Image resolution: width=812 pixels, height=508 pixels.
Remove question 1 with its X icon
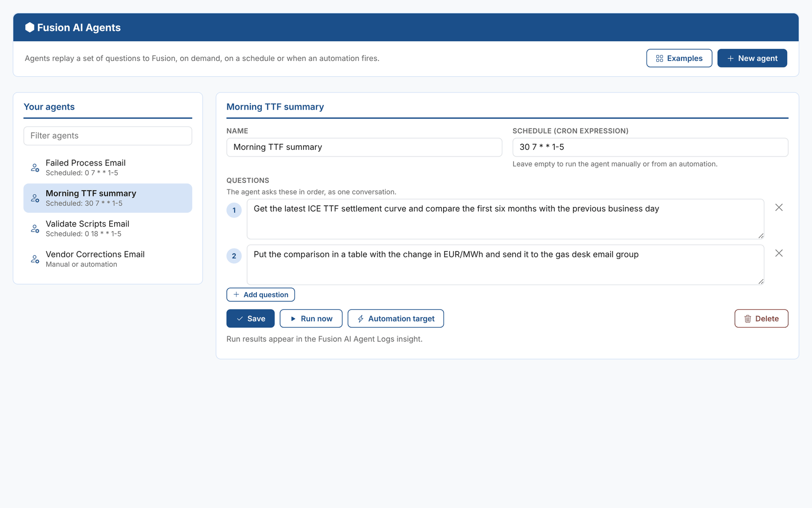pyautogui.click(x=779, y=207)
